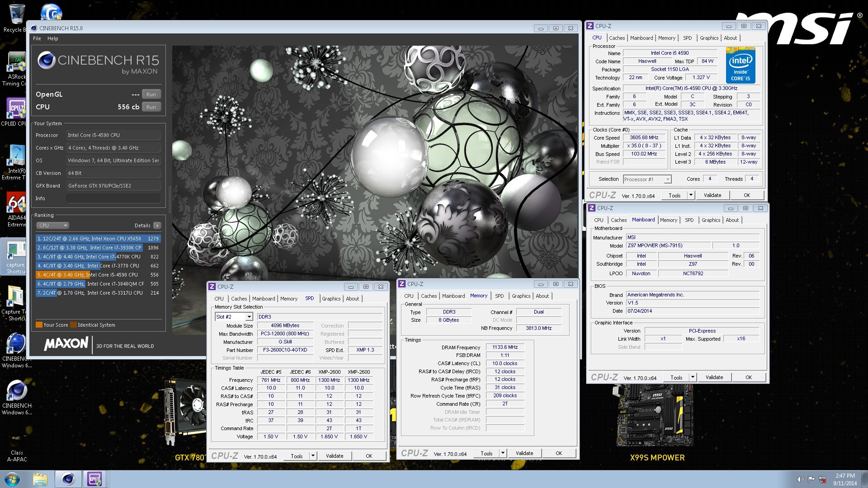Click Validate in CPU-Z CPU window

click(x=712, y=195)
